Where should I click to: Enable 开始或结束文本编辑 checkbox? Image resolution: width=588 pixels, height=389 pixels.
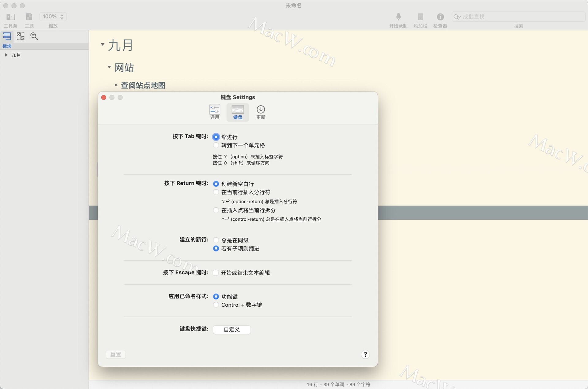pos(216,272)
